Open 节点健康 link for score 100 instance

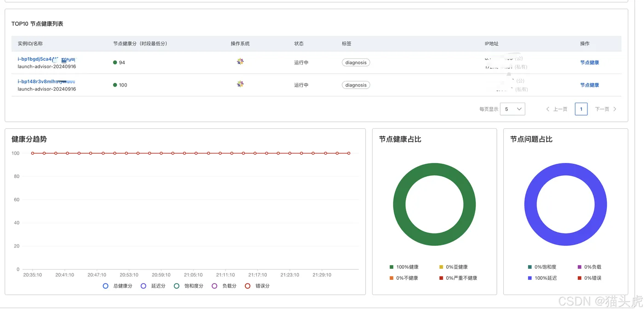coord(589,85)
